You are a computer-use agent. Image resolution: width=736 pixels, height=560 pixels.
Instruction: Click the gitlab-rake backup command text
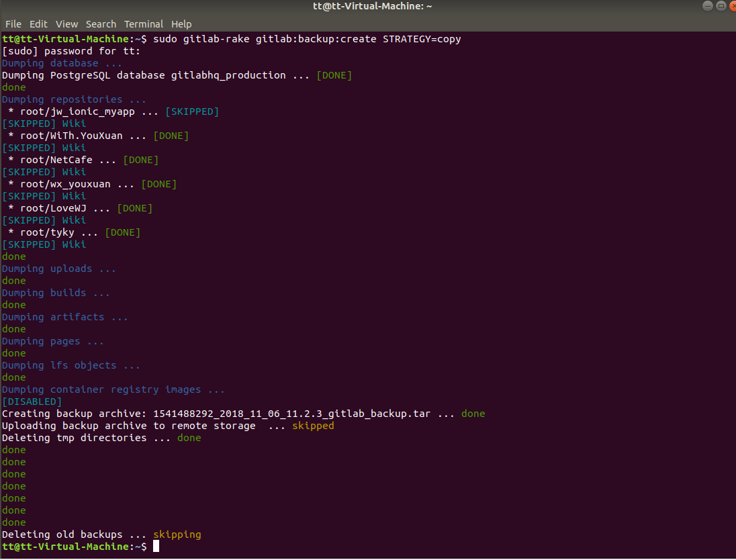(x=307, y=39)
